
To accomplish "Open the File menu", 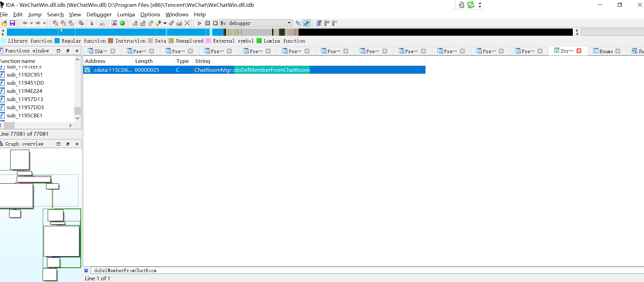I will pos(4,14).
